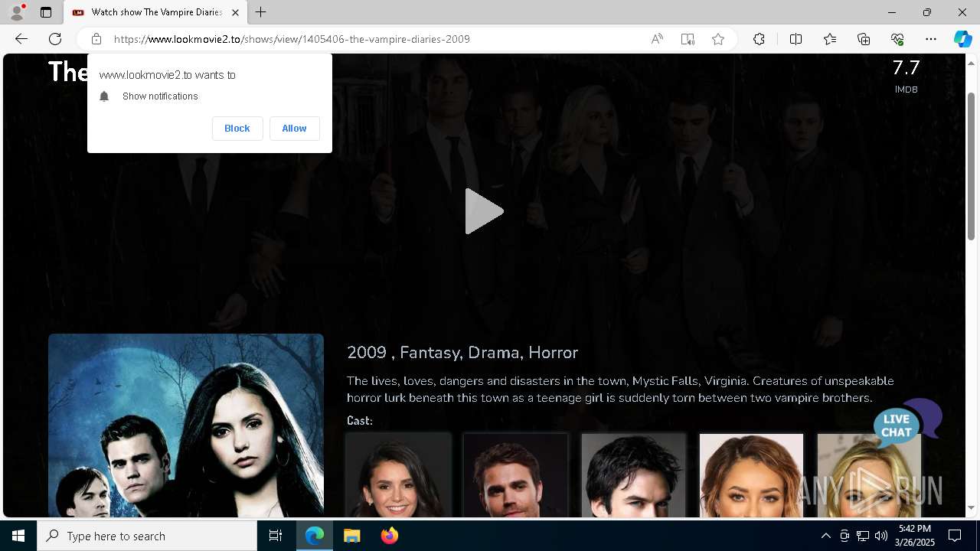980x551 pixels.
Task: Open the Windows notification center
Action: pos(955,536)
